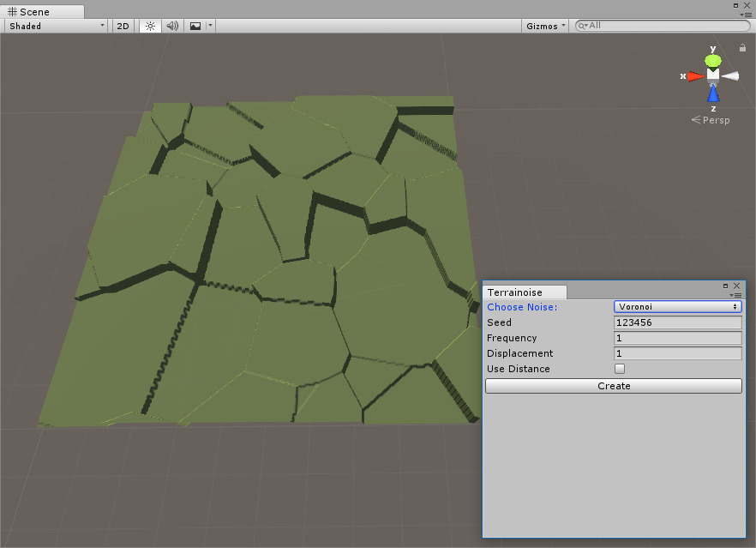Click the blue Z axis on scene gizmo

pyautogui.click(x=713, y=94)
